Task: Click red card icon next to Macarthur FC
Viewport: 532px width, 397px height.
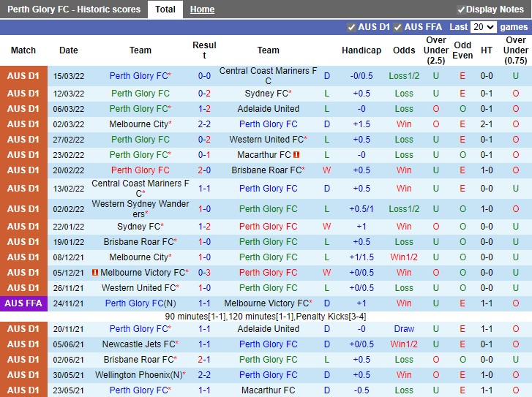Action: pos(296,155)
